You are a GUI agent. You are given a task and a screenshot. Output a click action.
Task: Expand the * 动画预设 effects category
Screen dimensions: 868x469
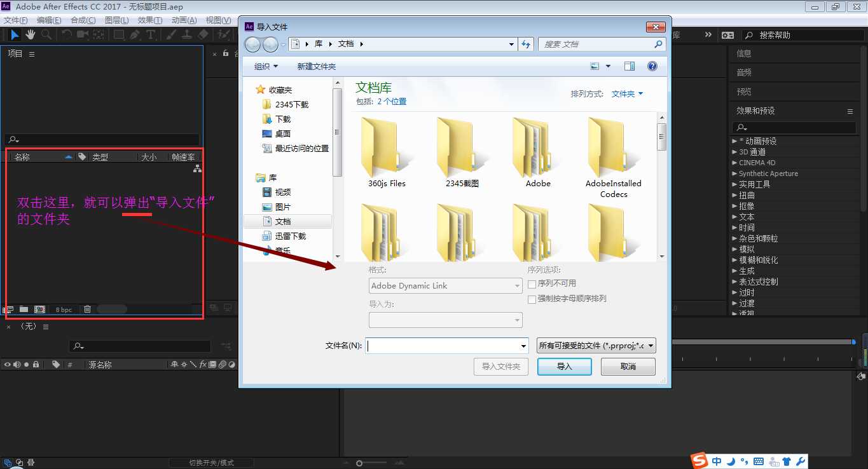734,141
